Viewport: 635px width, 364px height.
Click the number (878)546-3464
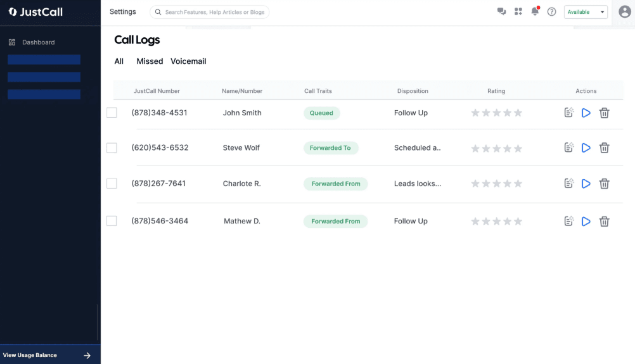coord(160,221)
